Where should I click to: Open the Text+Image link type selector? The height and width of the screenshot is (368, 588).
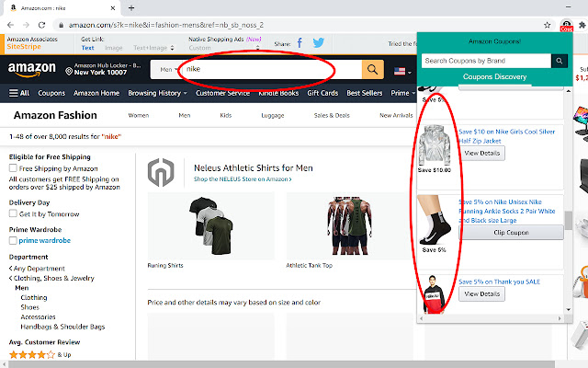point(153,48)
